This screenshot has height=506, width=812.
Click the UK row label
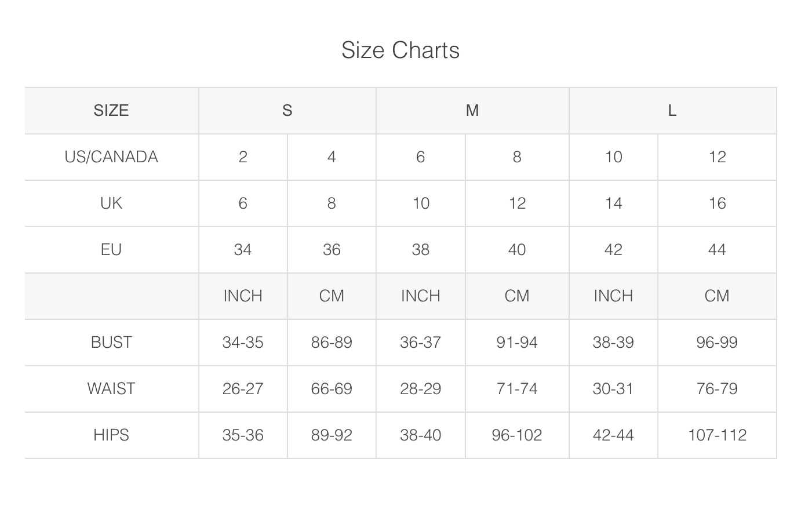pyautogui.click(x=111, y=203)
